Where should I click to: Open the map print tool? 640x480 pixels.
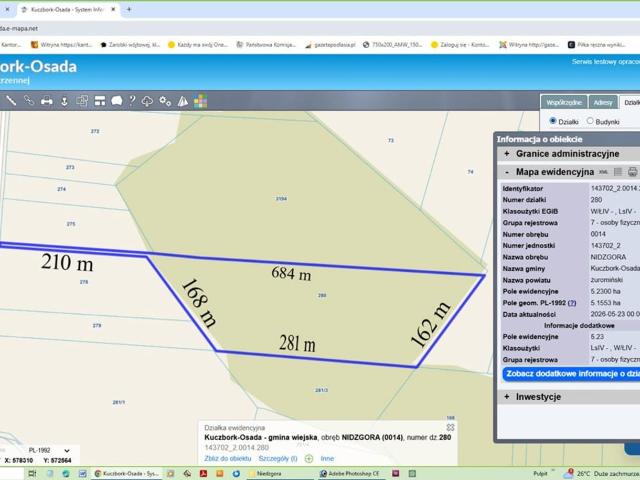click(x=47, y=101)
